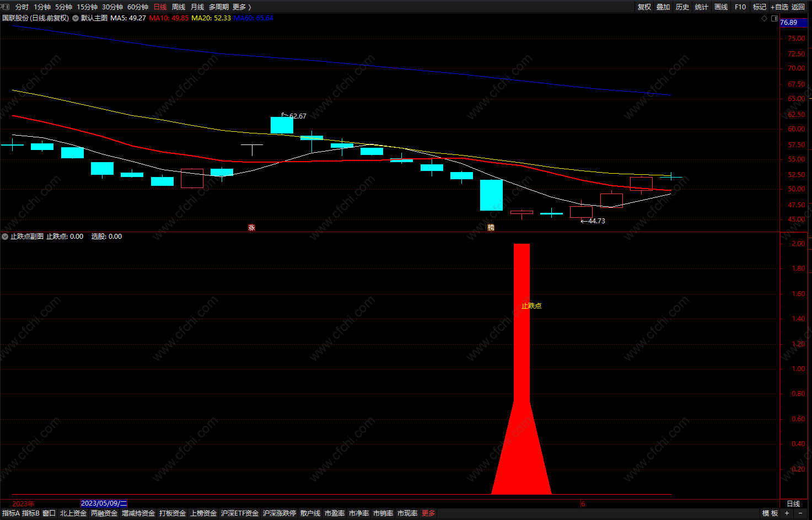
Task: Open the red 更多 indicators menu at the bottom
Action: [x=428, y=513]
